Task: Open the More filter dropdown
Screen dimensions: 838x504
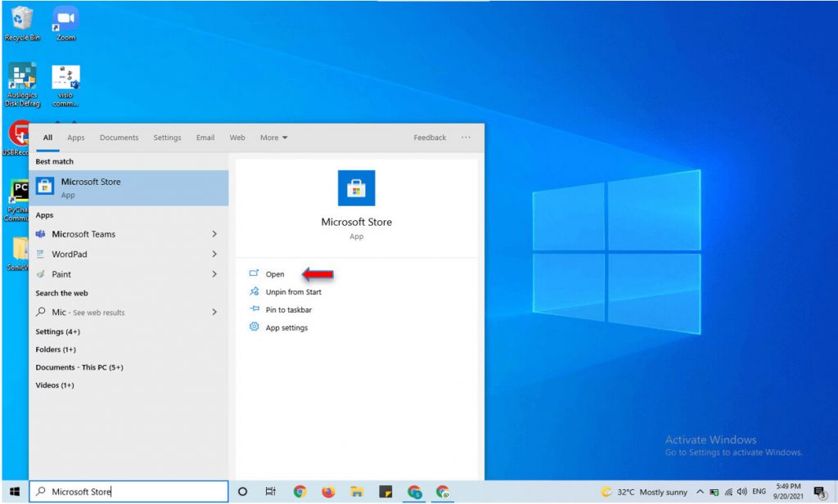Action: coord(273,137)
